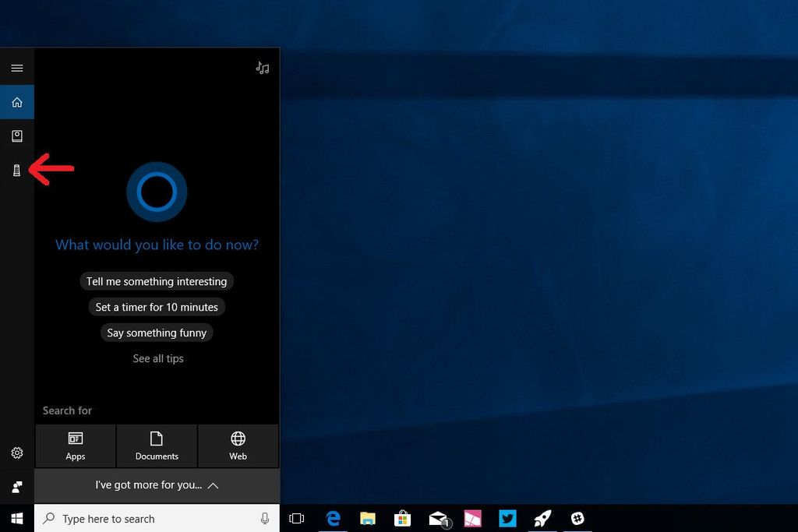
Task: Select the Apps search filter
Action: 75,446
